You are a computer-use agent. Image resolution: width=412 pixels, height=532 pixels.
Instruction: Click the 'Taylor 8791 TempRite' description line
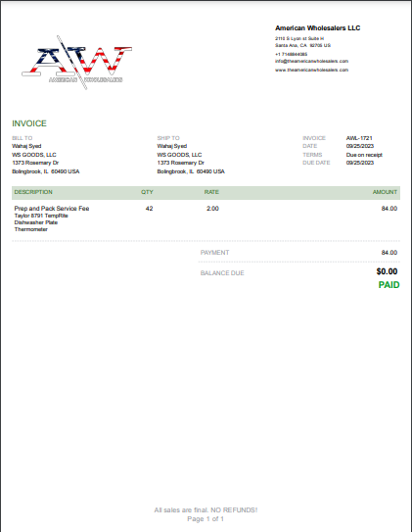click(x=41, y=216)
